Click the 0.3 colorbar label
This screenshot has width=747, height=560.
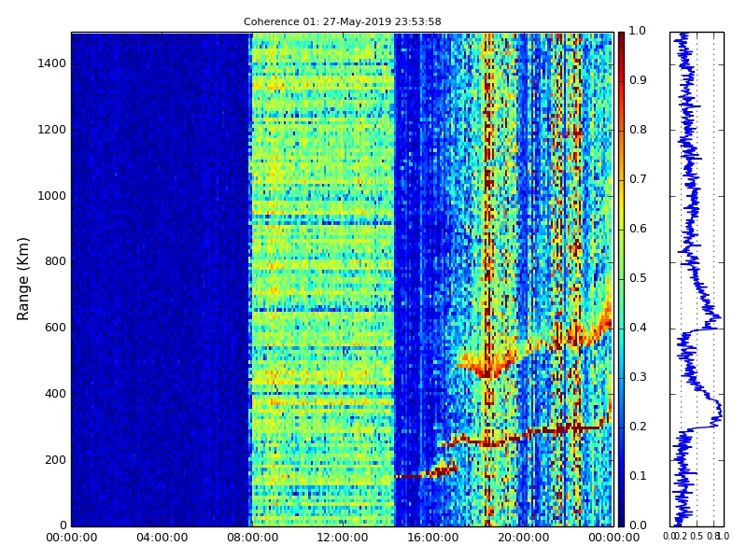click(x=639, y=377)
